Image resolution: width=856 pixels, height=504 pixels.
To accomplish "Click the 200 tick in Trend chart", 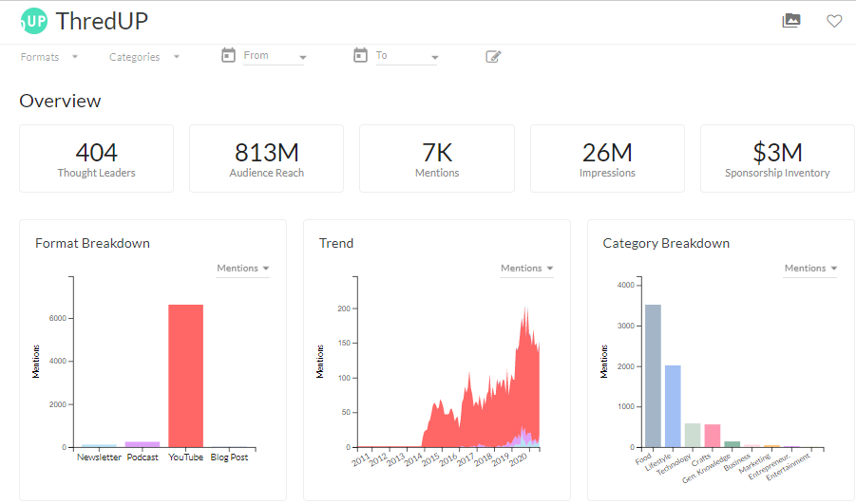I will [x=344, y=308].
